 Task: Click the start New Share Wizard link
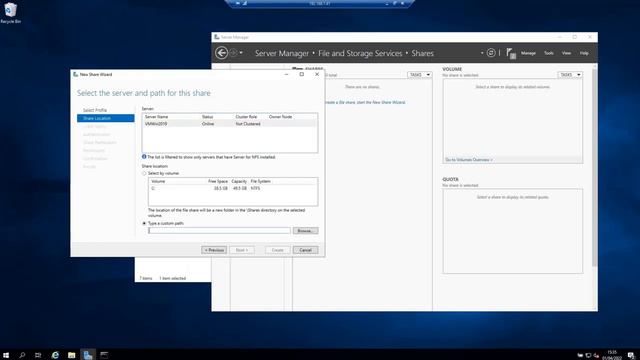click(365, 102)
